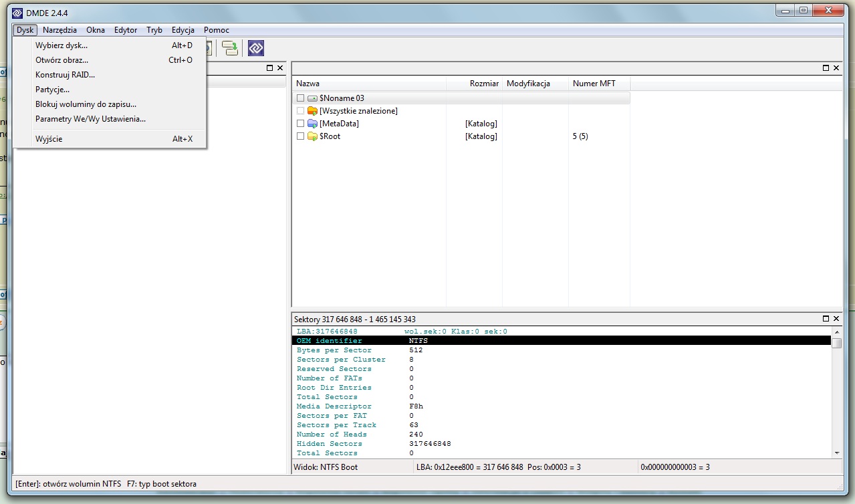Click the scroll up arrow in Sektory panel
The image size is (855, 504).
click(x=837, y=331)
